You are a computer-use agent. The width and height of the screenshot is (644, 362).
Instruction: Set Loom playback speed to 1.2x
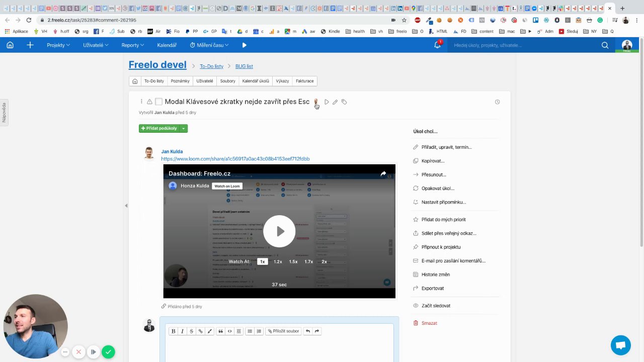coord(278,261)
